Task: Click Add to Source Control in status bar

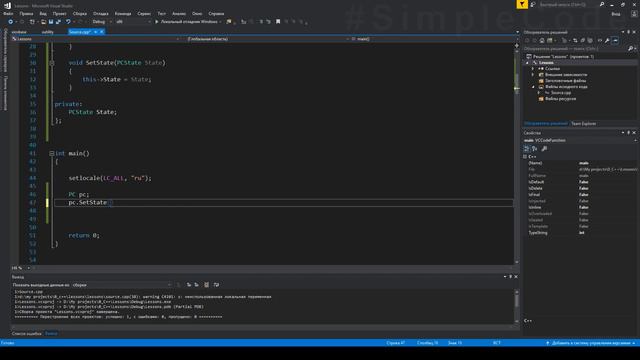Action: click(591, 343)
